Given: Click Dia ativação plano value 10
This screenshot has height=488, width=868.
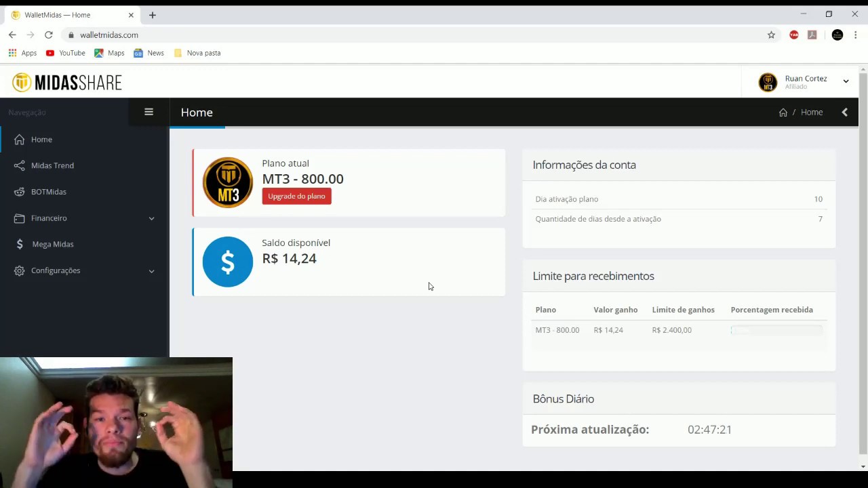Looking at the screenshot, I should (x=818, y=199).
